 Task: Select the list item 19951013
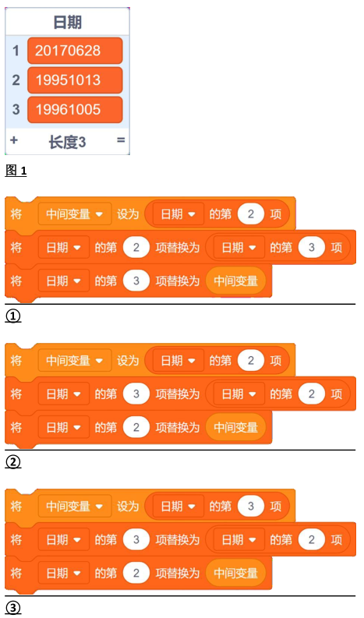tap(75, 80)
